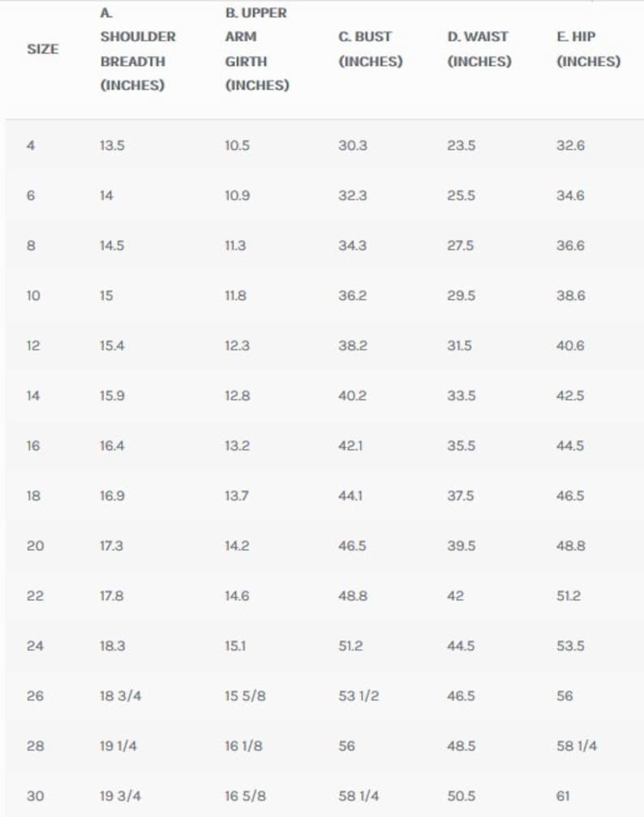The image size is (644, 817).
Task: Select the E. Hip (inches) header
Action: (x=589, y=49)
